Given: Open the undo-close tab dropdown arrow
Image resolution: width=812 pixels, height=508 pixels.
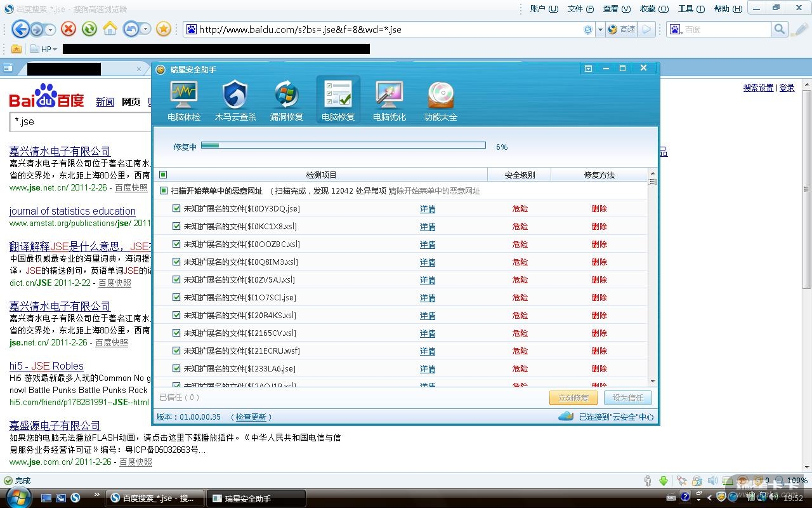Looking at the screenshot, I should (146, 29).
